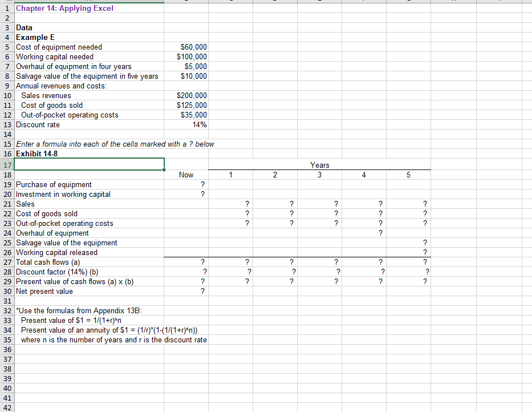Select the 'Present value of an annuity' formula text

109,330
